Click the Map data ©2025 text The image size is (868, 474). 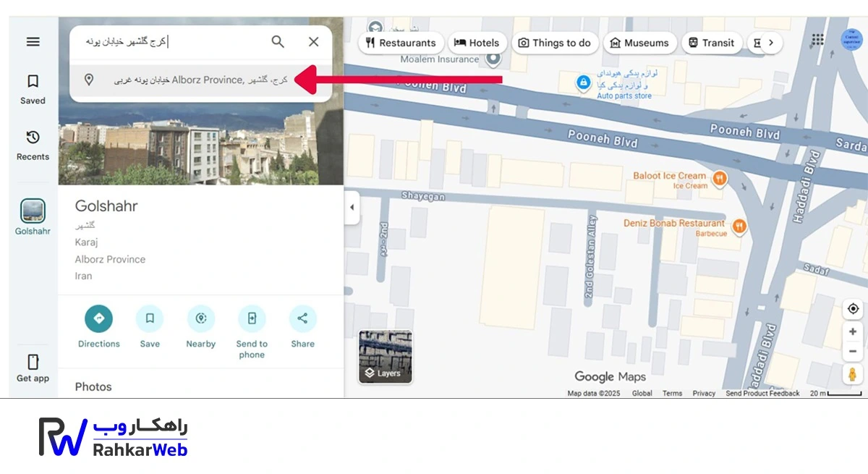click(594, 394)
